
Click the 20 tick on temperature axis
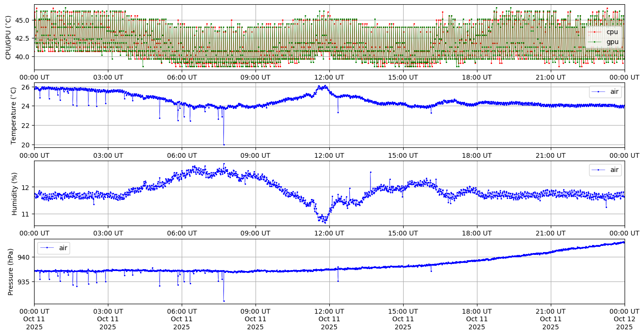26,145
